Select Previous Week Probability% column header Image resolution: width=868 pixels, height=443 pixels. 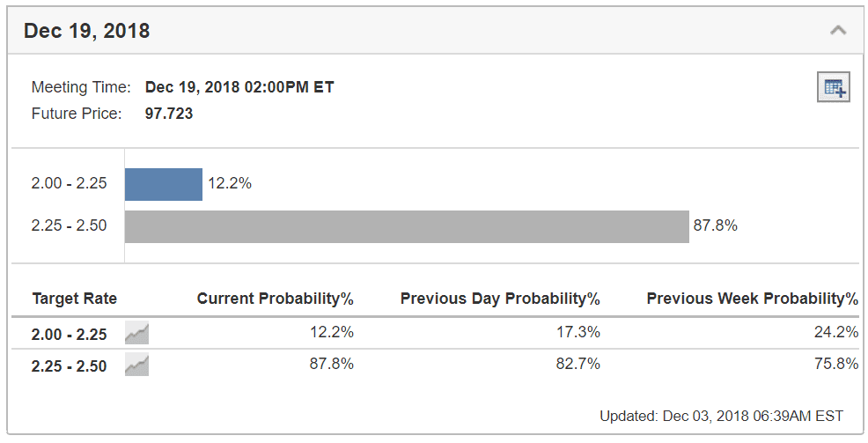(753, 299)
